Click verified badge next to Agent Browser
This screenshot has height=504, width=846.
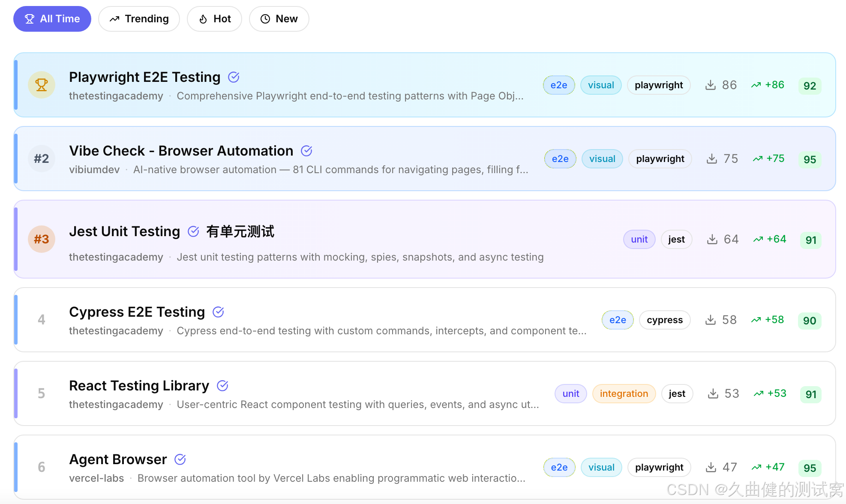click(x=180, y=459)
